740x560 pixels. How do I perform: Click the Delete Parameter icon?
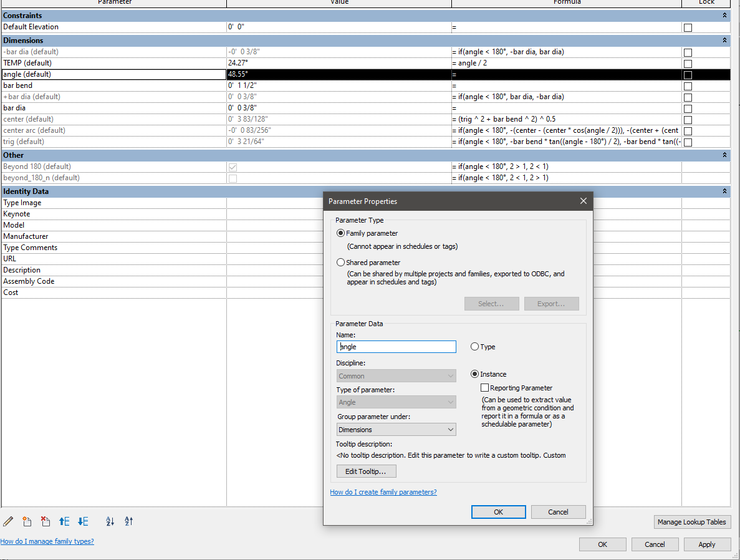(46, 521)
